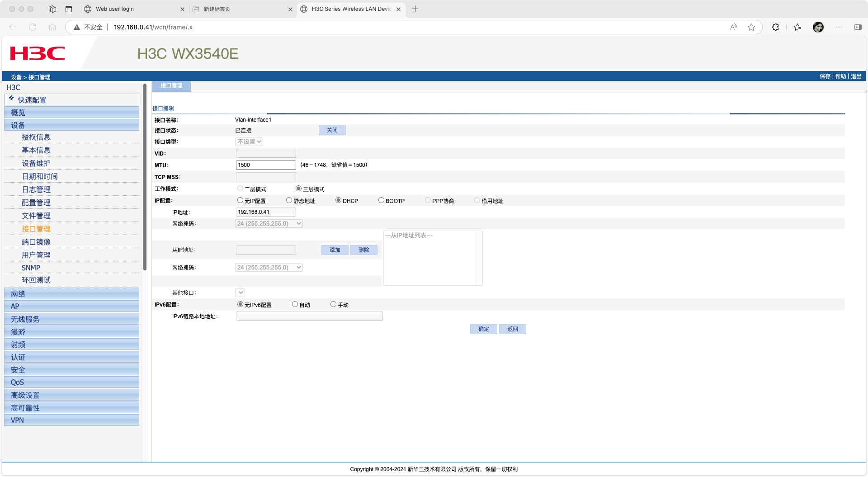Open browser settings and more menu

pos(839,27)
